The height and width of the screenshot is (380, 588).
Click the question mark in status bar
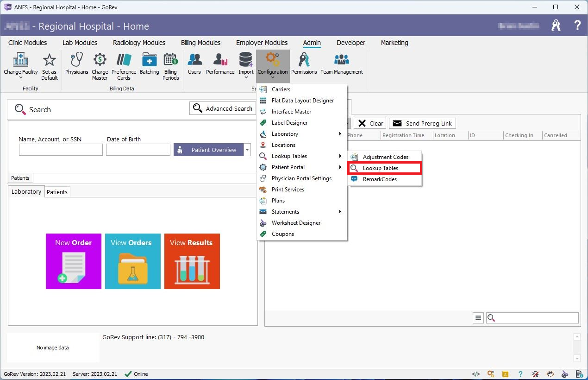click(x=520, y=374)
